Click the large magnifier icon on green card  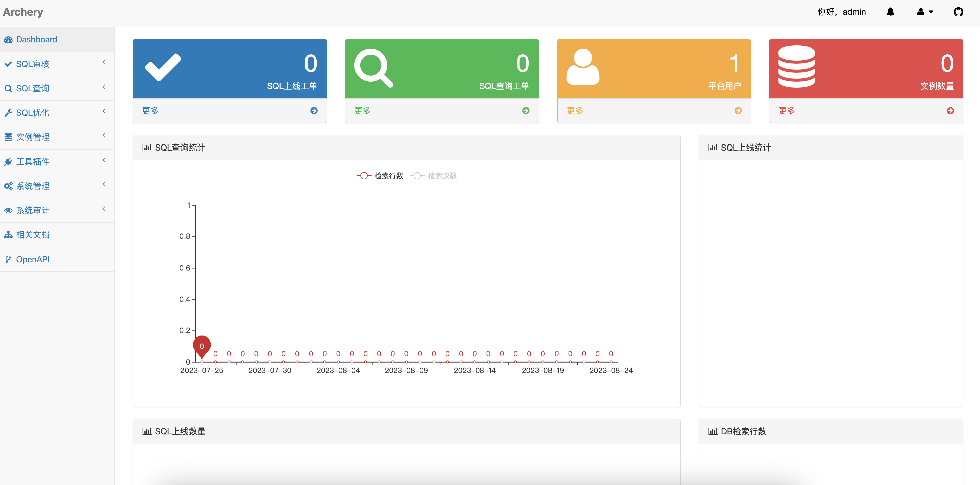coord(373,68)
